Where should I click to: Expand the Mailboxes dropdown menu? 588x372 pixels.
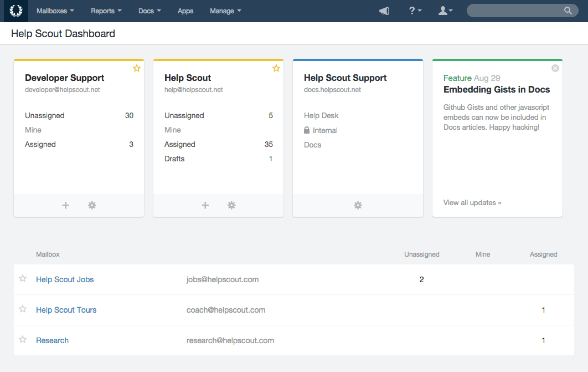55,11
